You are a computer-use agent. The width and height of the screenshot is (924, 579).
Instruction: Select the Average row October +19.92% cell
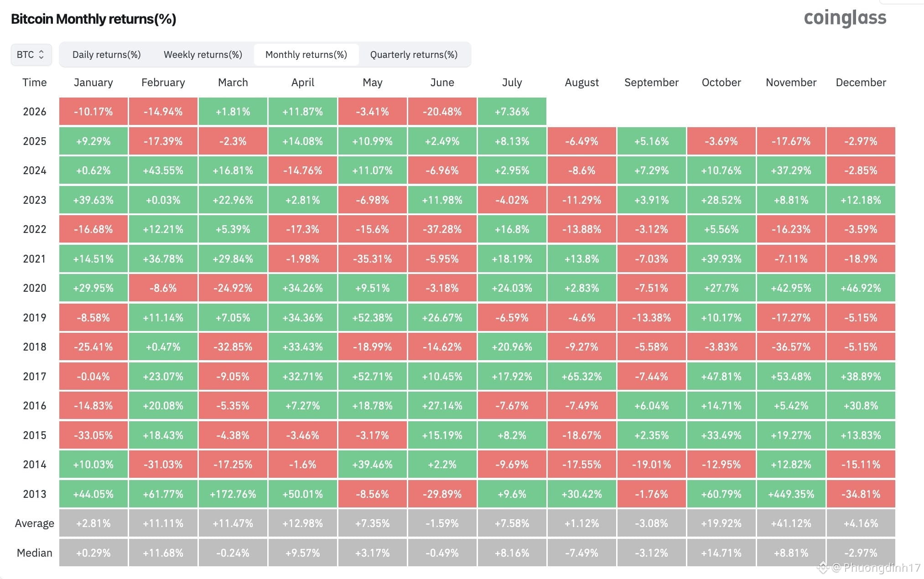(x=721, y=523)
